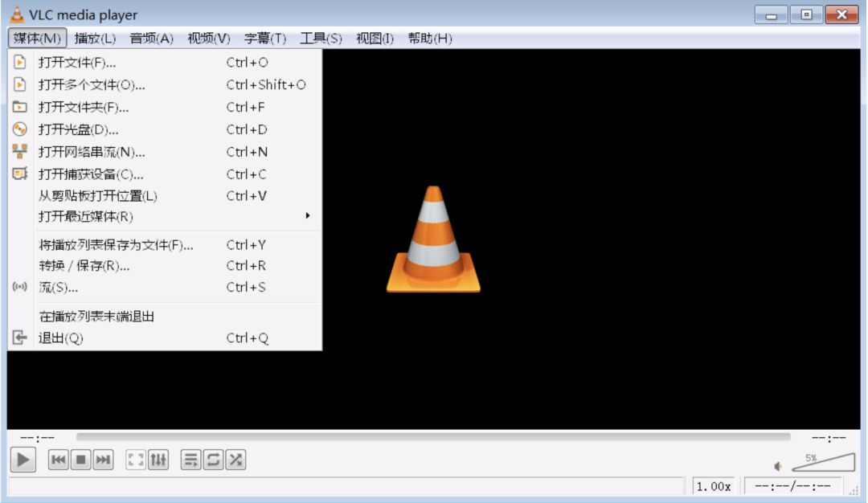Screen dimensions: 868x503
Task: Stop playback with the stop button
Action: click(x=80, y=460)
